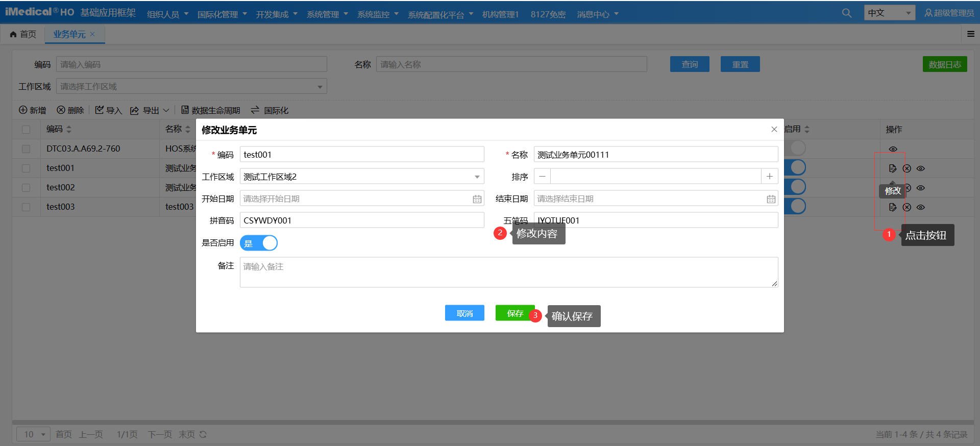The width and height of the screenshot is (980, 446).
Task: Open the end date calendar icon
Action: click(x=771, y=199)
